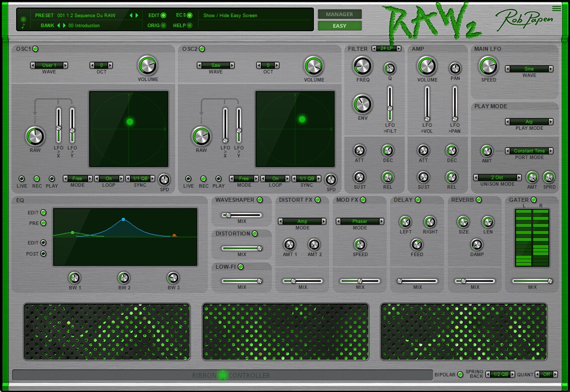This screenshot has height=392, width=570.
Task: Open the Distort FX mode selector Amp
Action: click(x=302, y=221)
